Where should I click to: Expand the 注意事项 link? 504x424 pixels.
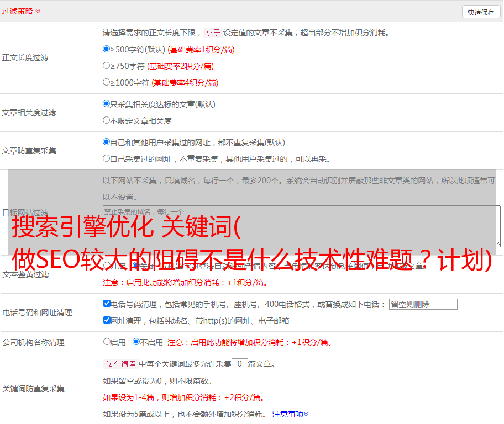[290, 414]
